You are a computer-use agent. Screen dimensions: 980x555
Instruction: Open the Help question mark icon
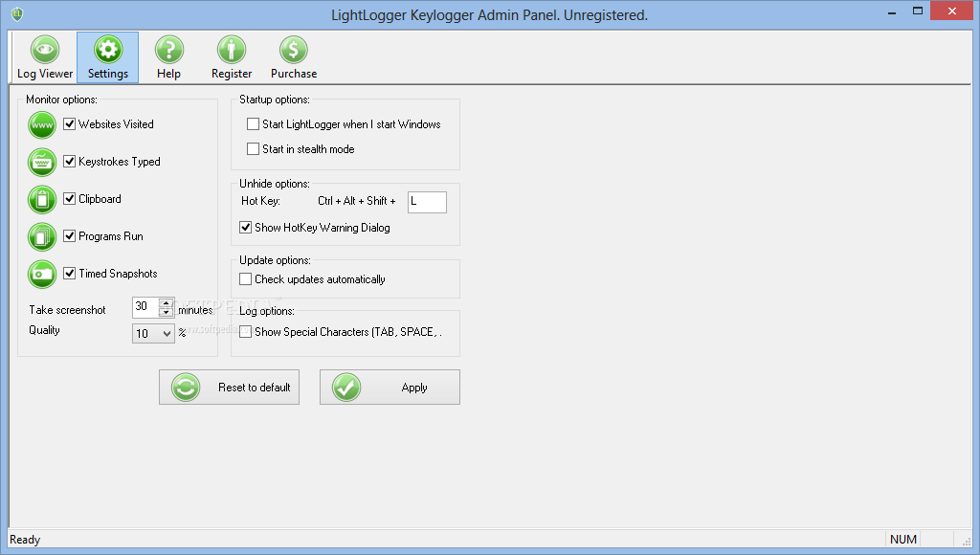click(x=168, y=57)
